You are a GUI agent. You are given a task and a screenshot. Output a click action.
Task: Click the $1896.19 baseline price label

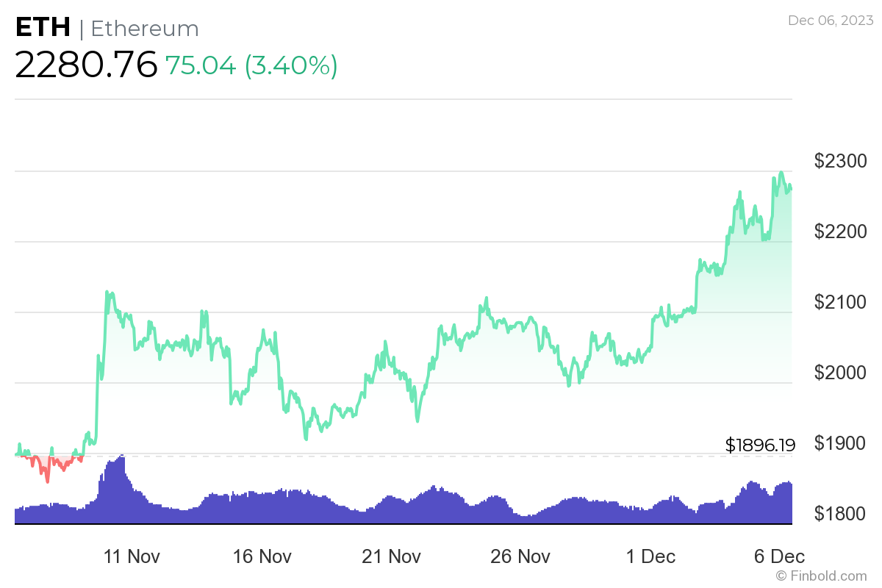(x=760, y=445)
